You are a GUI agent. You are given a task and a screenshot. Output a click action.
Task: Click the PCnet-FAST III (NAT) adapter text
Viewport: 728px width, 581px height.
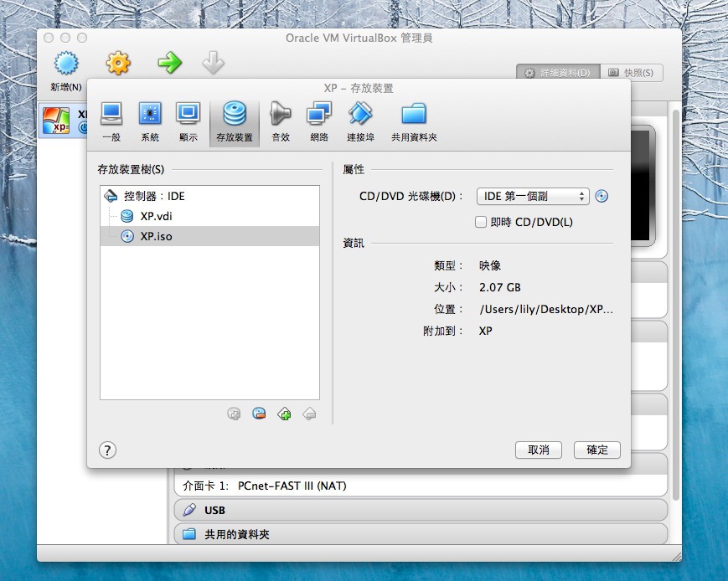292,486
